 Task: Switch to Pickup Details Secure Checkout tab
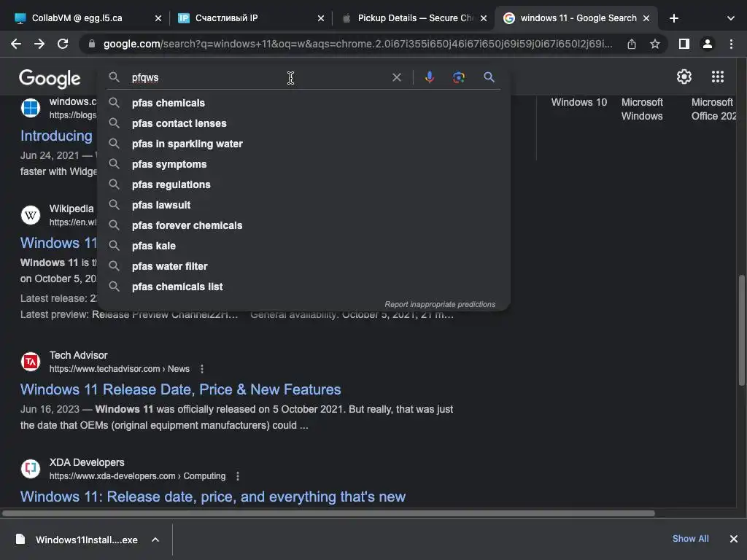pos(415,18)
